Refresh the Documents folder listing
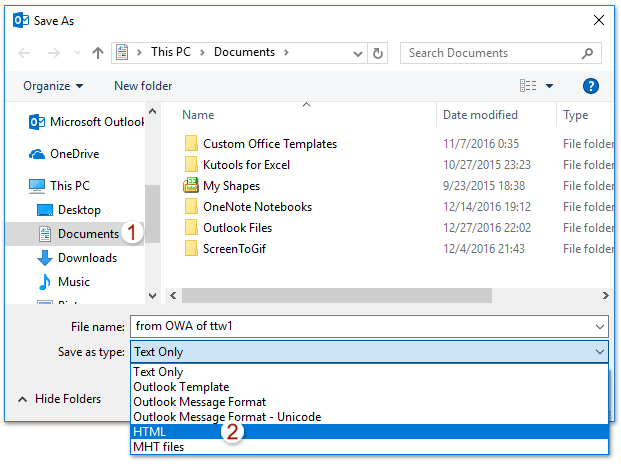 (377, 53)
